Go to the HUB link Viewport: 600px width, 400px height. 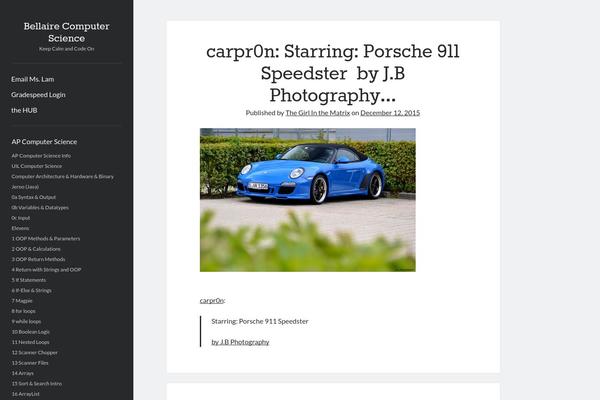(24, 110)
